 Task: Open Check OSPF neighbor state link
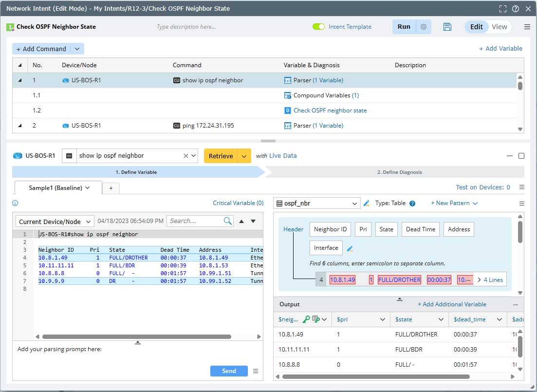pos(330,111)
